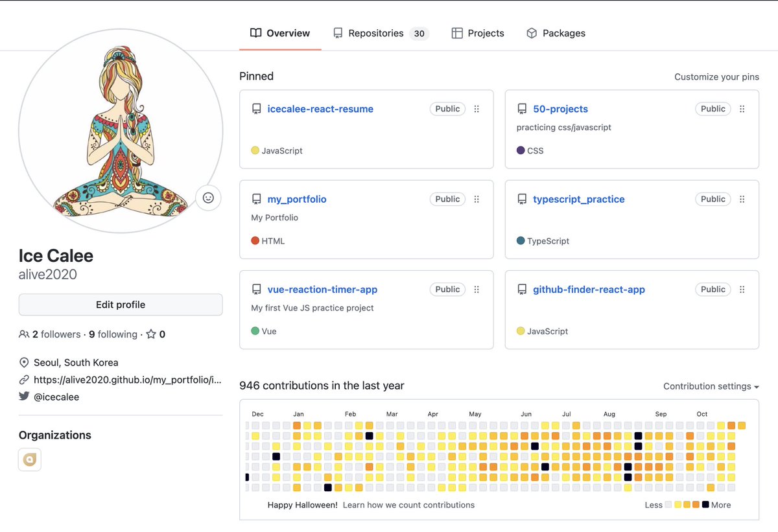Click the drag handle on github-finder-react-app card

[742, 290]
